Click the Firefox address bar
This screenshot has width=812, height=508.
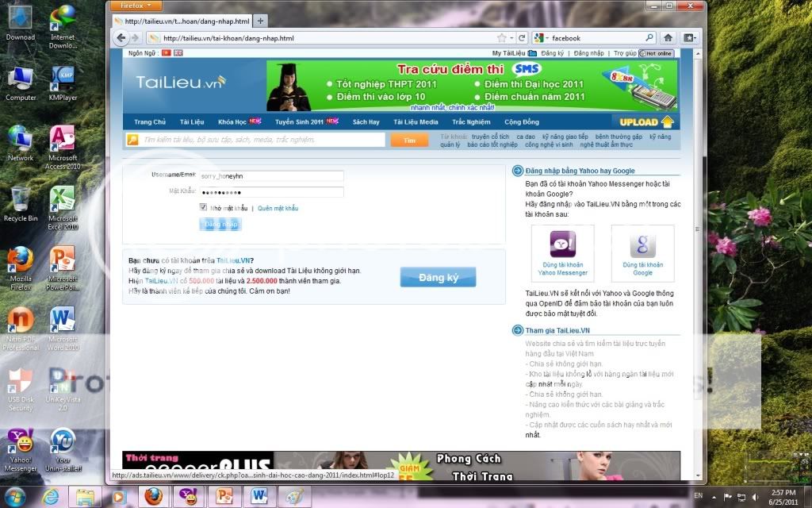click(x=329, y=38)
